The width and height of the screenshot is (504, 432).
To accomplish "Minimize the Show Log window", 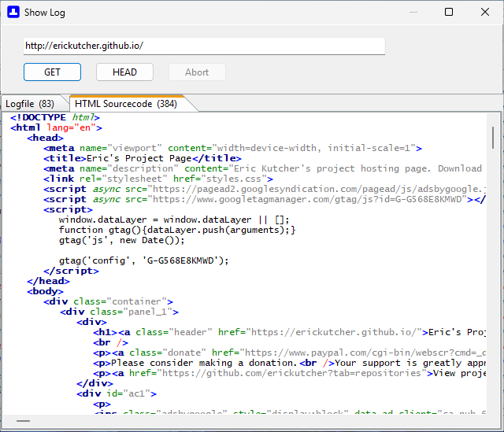I will click(x=413, y=13).
